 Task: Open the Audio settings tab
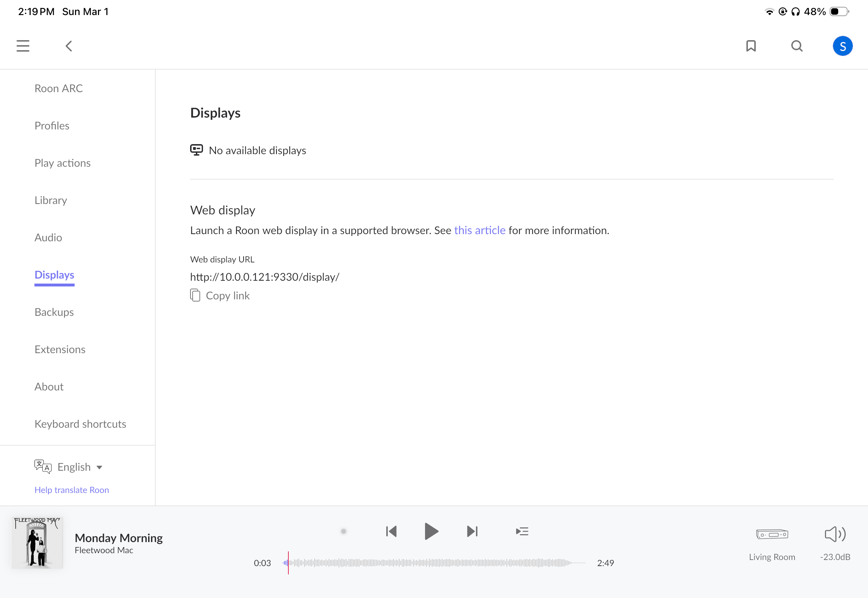point(48,238)
